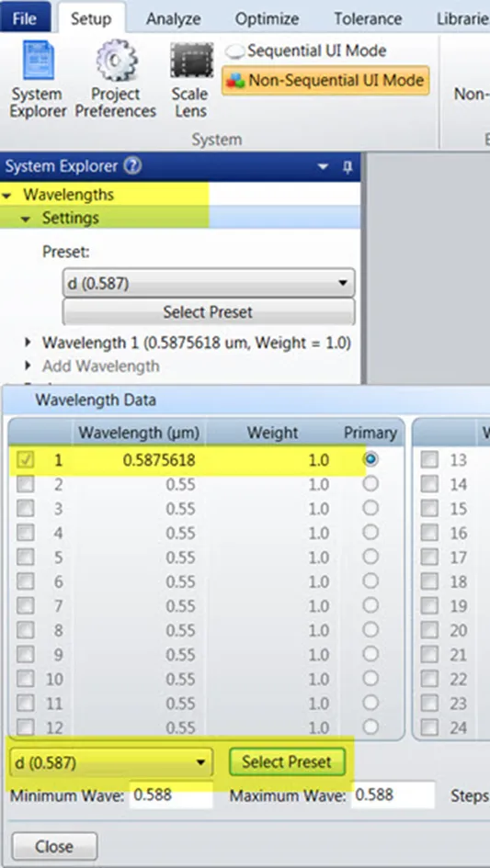This screenshot has height=868, width=490.
Task: Enable wavelength 15 checkbox
Action: (429, 509)
